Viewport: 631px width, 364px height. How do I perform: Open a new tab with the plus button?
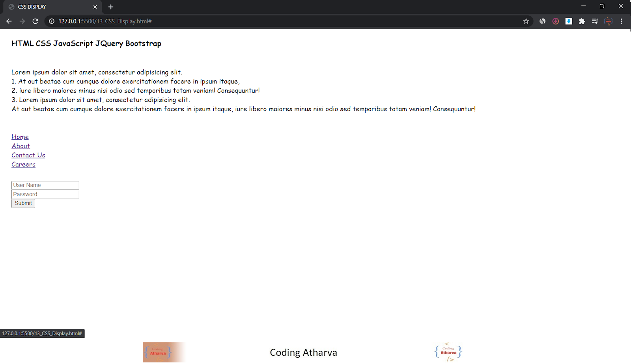pos(110,7)
